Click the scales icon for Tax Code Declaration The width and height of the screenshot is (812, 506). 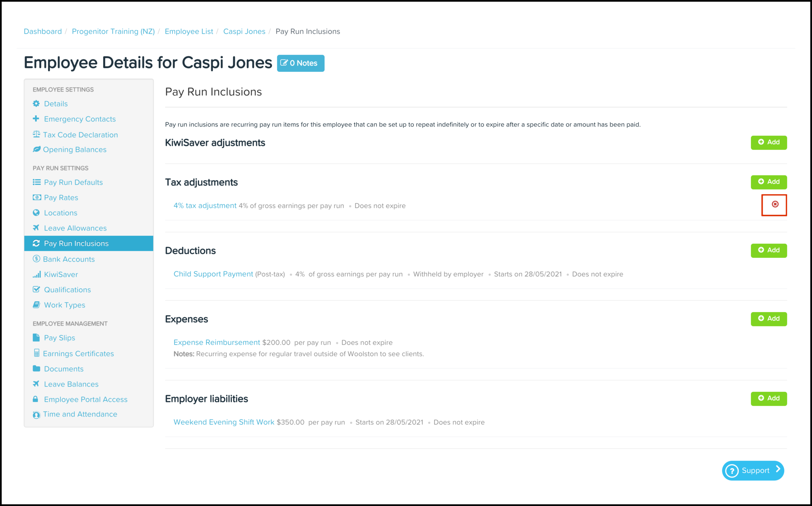(36, 135)
